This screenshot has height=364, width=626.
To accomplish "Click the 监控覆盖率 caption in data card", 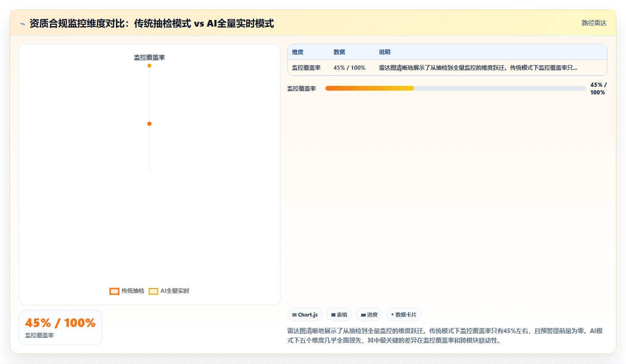I will (39, 335).
